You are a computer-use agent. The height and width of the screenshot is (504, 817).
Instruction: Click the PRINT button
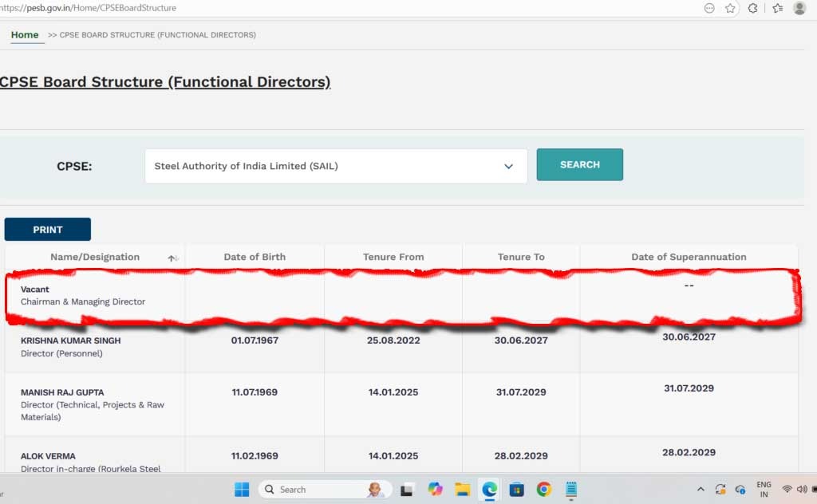(48, 230)
